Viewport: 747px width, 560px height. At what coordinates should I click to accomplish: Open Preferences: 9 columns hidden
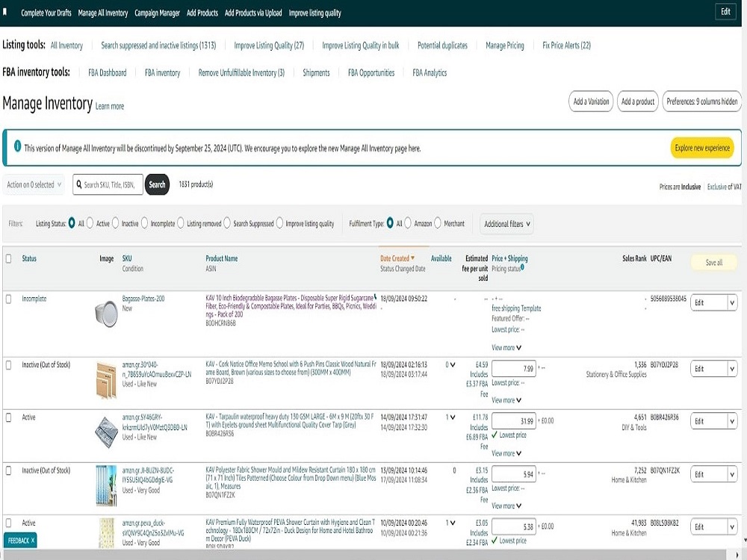point(701,102)
